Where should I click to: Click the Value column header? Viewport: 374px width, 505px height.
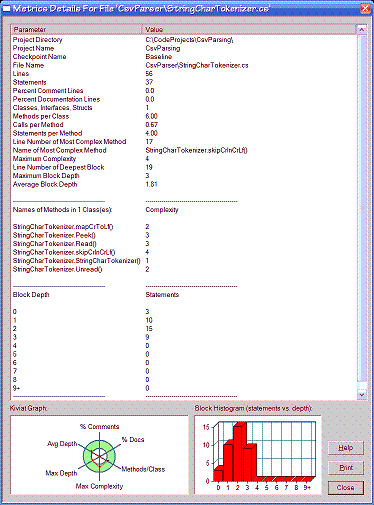[x=249, y=30]
